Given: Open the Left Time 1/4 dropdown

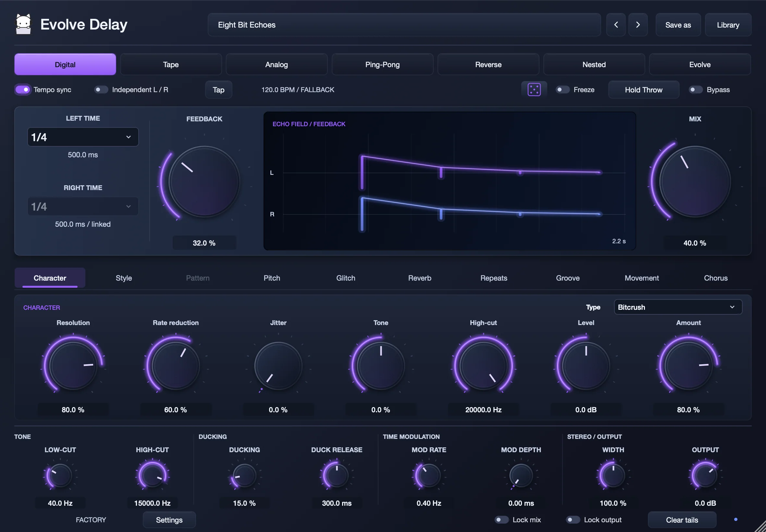Looking at the screenshot, I should [83, 137].
